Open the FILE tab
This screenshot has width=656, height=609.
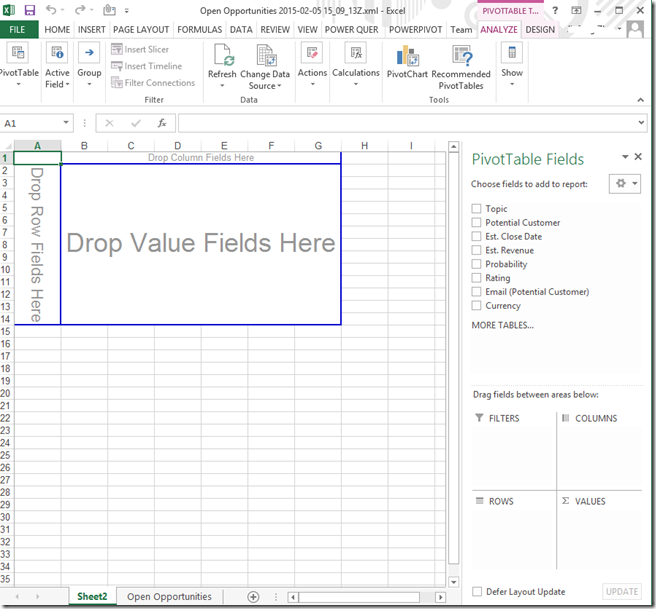point(17,30)
